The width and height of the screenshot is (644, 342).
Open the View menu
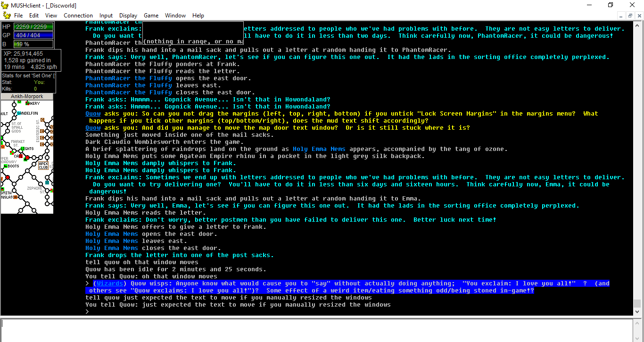pyautogui.click(x=51, y=16)
